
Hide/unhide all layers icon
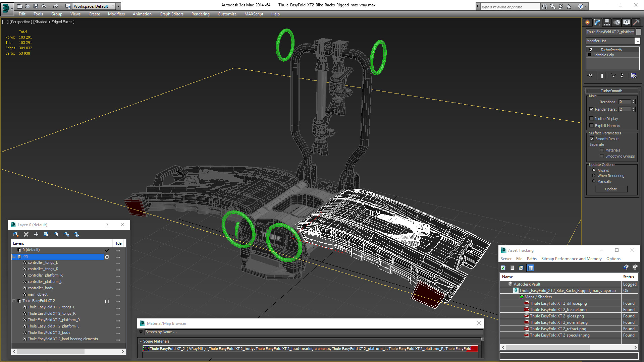(66, 234)
